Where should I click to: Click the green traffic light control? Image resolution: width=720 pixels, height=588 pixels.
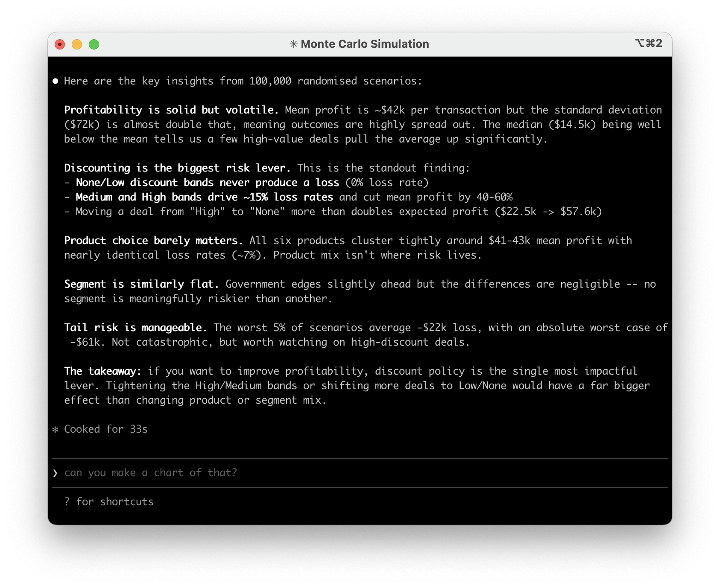coord(94,44)
